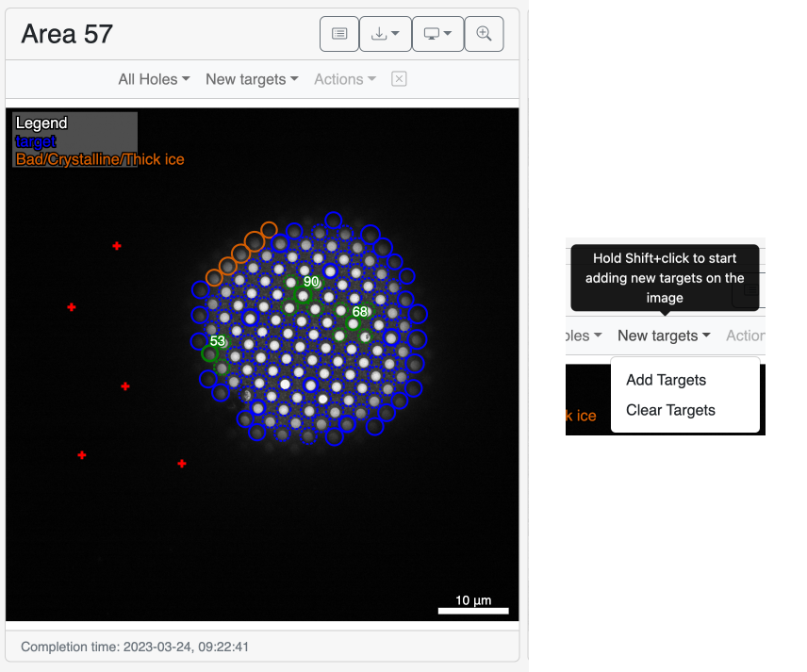The width and height of the screenshot is (807, 672).
Task: Click a red cross marker outside the grid
Action: [116, 246]
